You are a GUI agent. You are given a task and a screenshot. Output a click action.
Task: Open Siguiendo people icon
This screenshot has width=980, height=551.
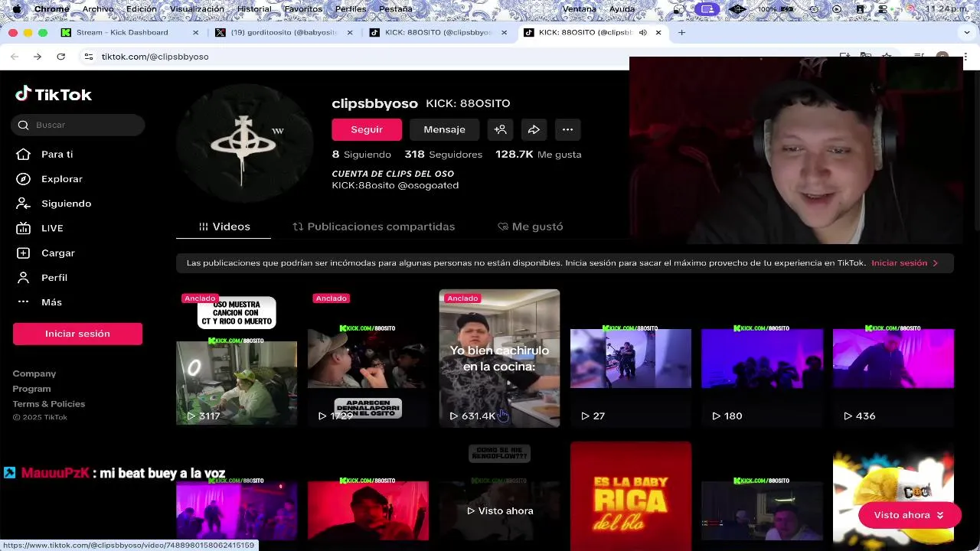pos(24,204)
